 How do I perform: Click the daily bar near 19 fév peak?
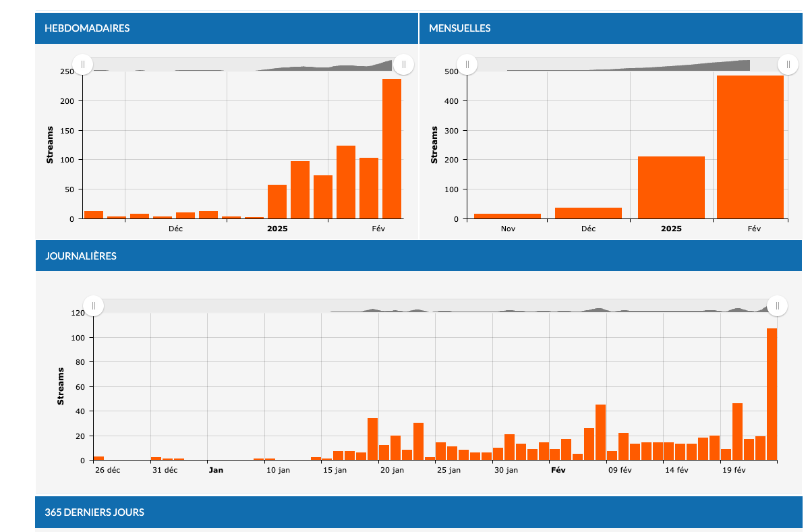[x=737, y=432]
